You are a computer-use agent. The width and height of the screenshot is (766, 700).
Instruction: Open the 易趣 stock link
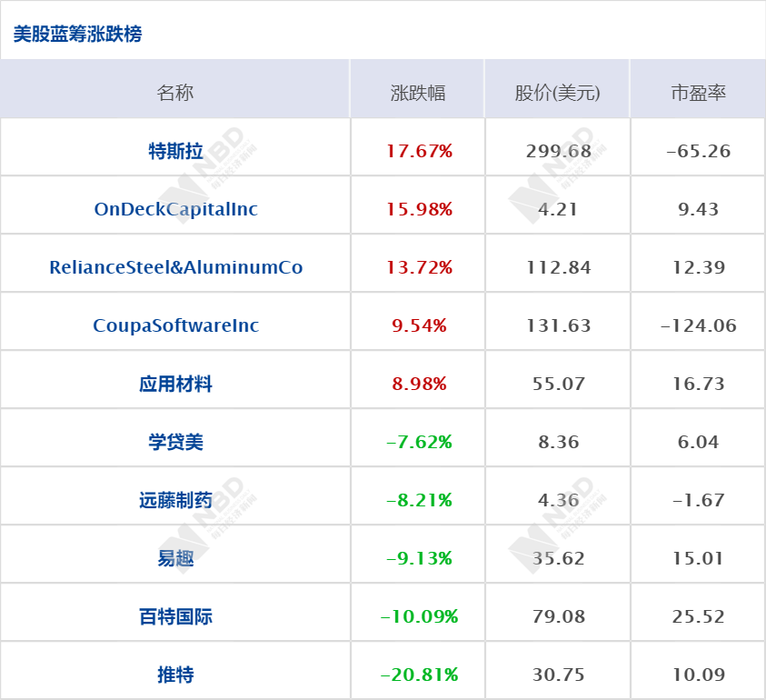coord(175,558)
